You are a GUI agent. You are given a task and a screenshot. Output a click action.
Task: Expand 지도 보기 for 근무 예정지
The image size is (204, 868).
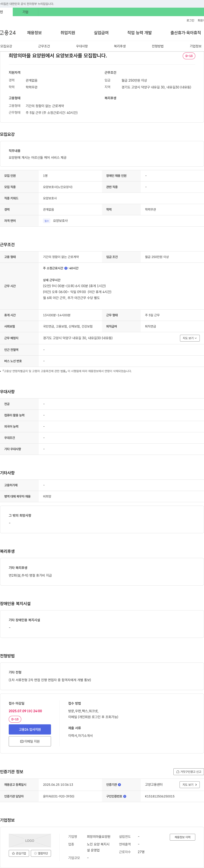point(190,338)
